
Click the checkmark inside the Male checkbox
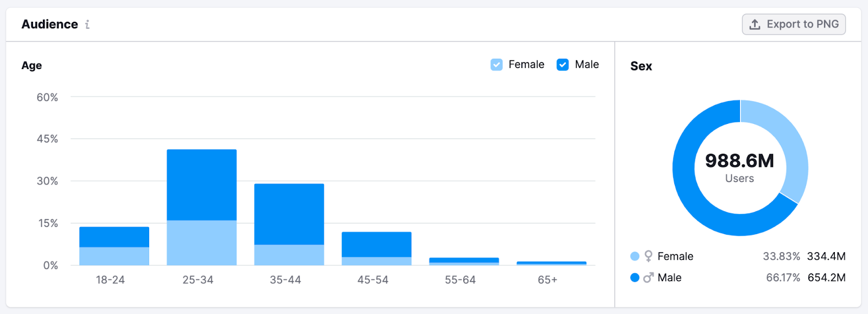coord(562,64)
